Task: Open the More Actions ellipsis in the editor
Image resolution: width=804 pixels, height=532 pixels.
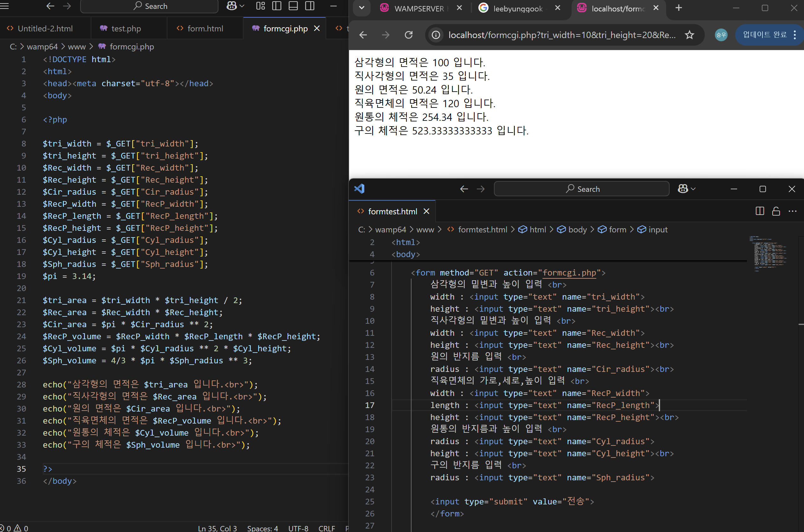Action: click(793, 211)
